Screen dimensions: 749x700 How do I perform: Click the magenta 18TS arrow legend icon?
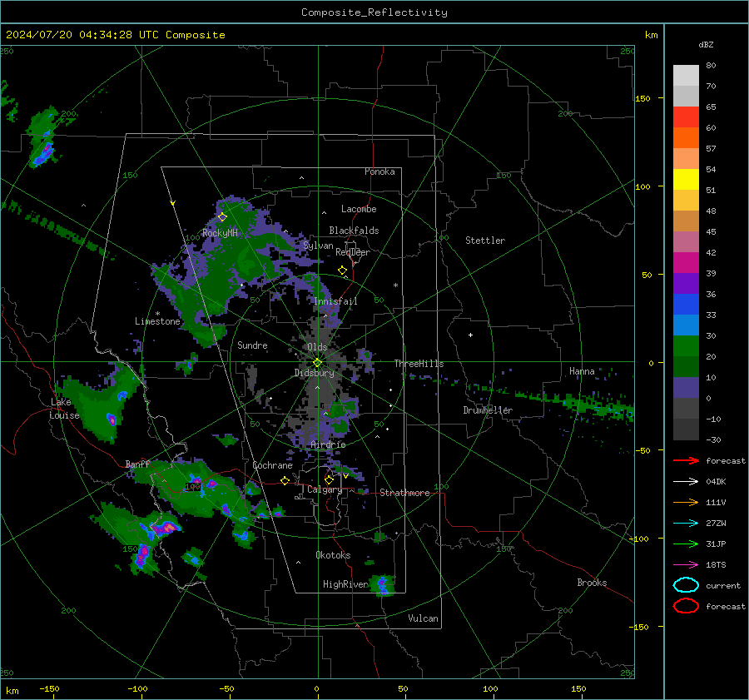click(686, 565)
